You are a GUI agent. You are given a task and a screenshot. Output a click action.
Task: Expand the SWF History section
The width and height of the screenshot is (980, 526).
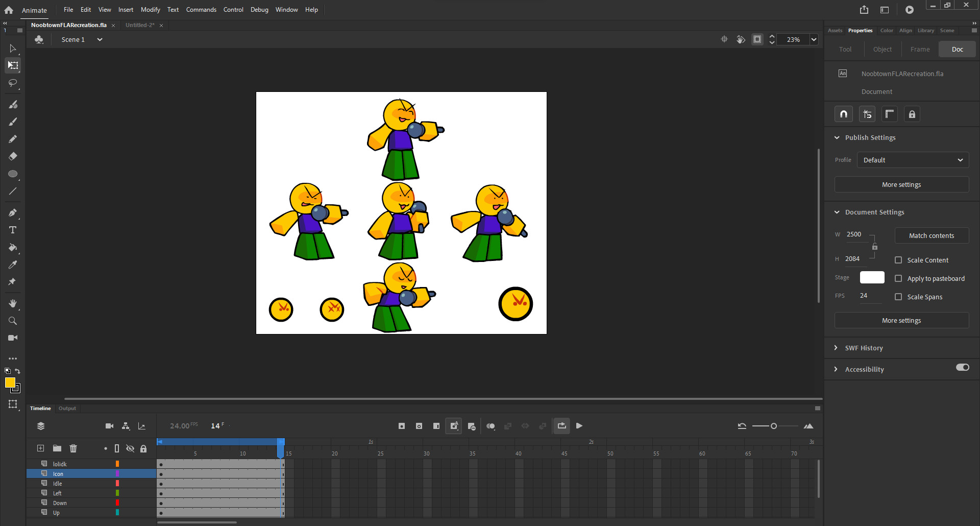(864, 348)
